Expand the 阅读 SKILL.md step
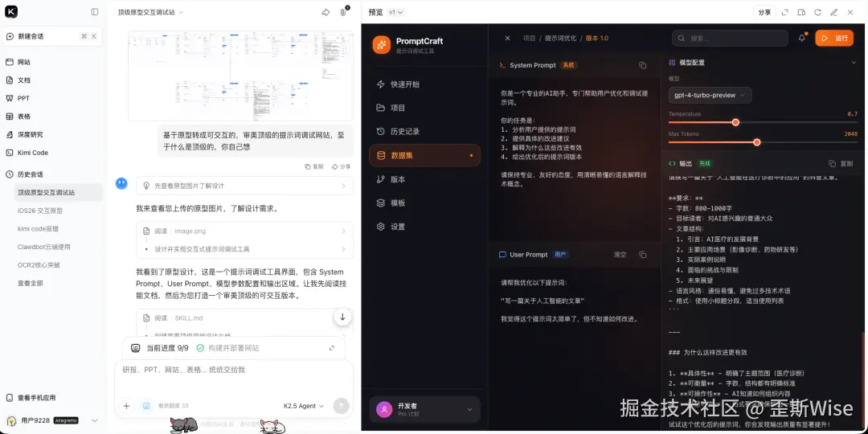 244,318
